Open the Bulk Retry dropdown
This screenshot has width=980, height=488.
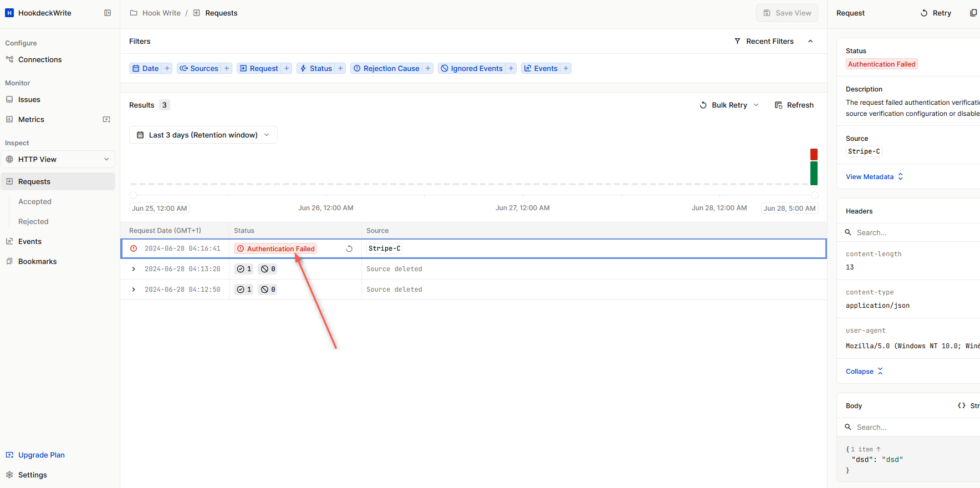click(x=756, y=105)
